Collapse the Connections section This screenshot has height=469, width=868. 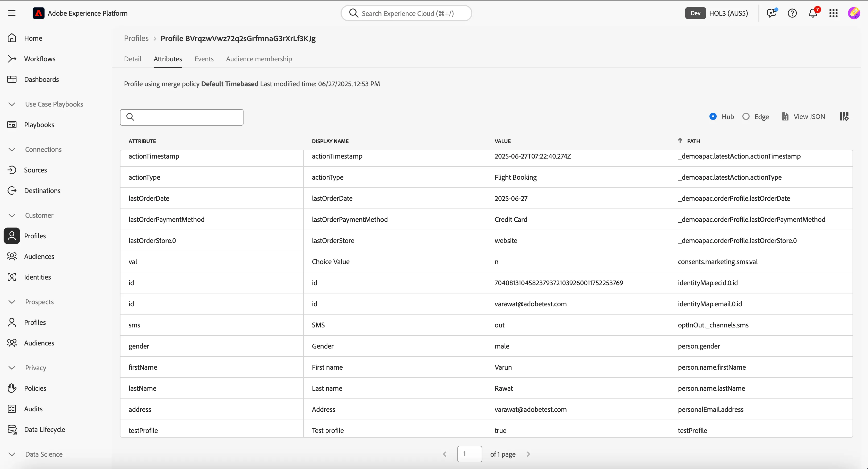pyautogui.click(x=12, y=149)
